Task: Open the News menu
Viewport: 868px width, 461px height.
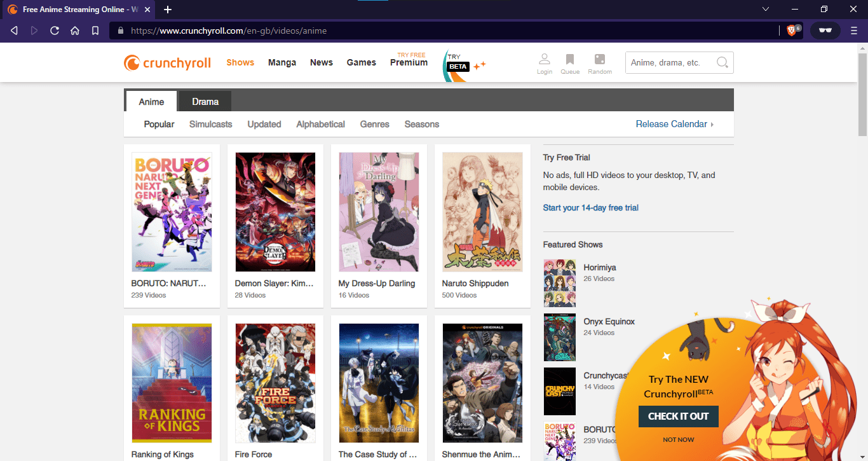Action: 322,62
